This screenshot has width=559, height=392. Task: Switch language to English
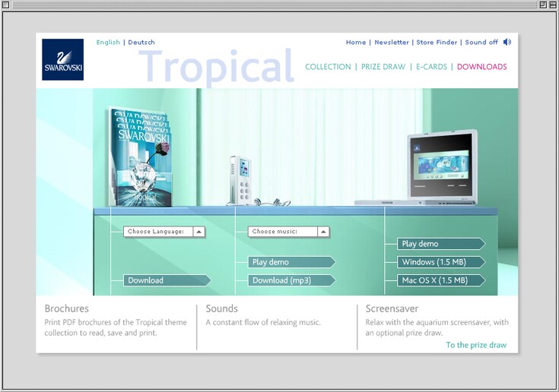pos(108,42)
